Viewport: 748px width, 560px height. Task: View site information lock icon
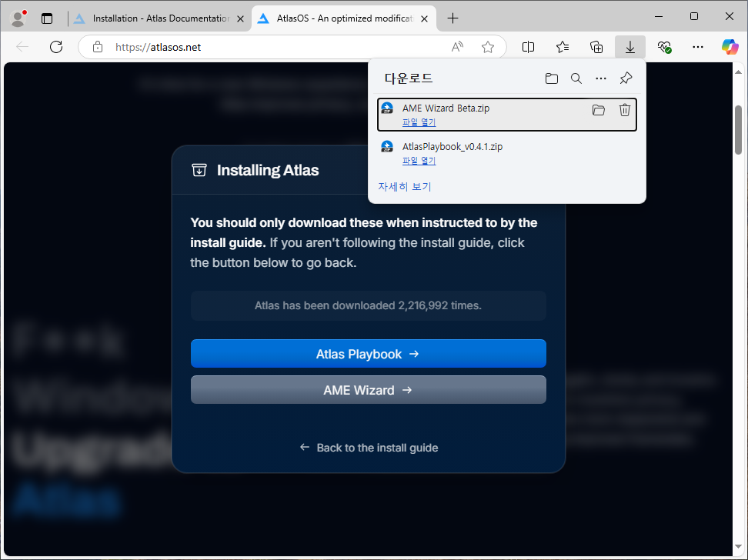[x=98, y=47]
